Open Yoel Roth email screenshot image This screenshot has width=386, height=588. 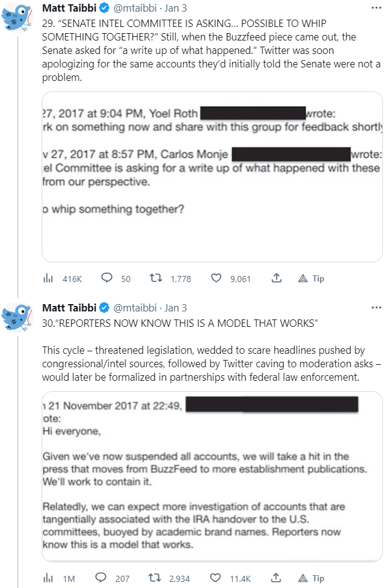[x=212, y=177]
